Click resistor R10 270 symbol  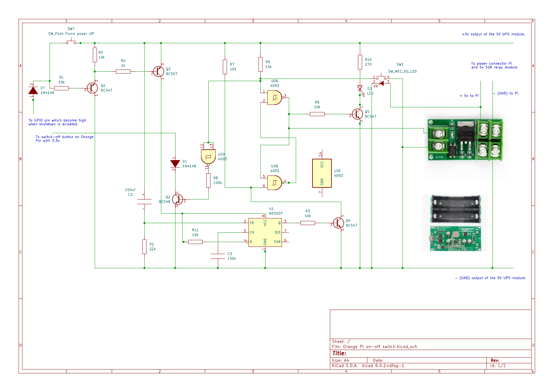[x=360, y=62]
